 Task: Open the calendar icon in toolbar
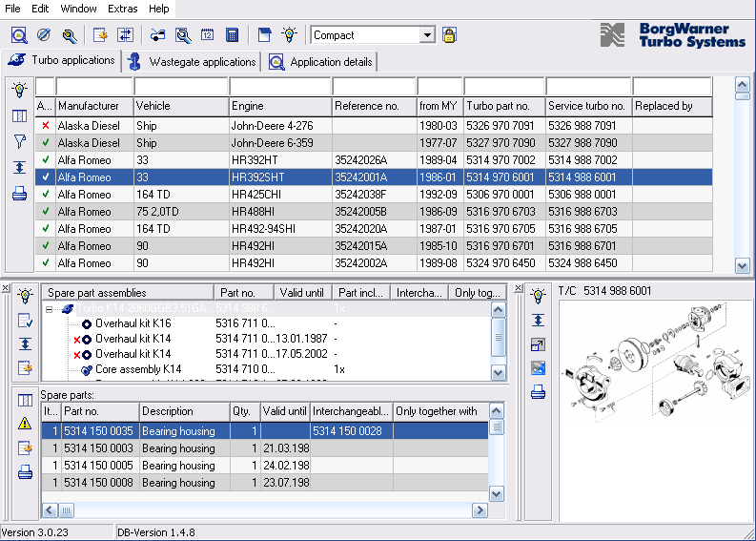coord(207,35)
